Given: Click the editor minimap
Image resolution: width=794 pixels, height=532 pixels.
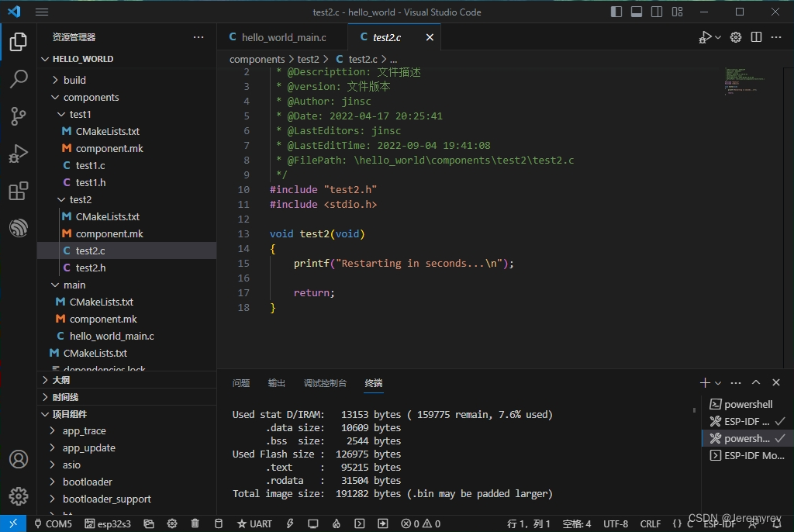Looking at the screenshot, I should [x=744, y=81].
